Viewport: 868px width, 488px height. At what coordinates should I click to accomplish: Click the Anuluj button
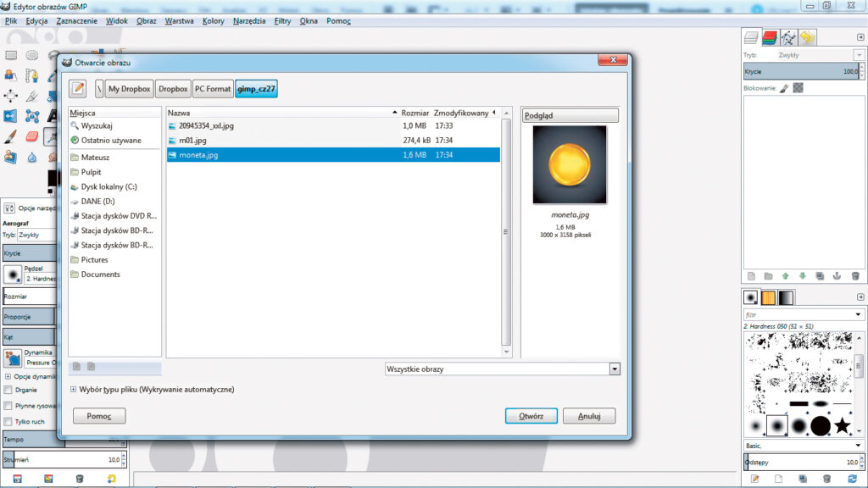(588, 416)
